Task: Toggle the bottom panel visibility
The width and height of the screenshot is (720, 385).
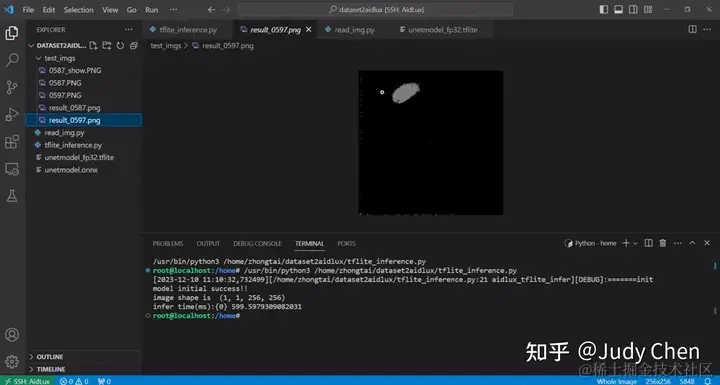Action: pyautogui.click(x=619, y=9)
